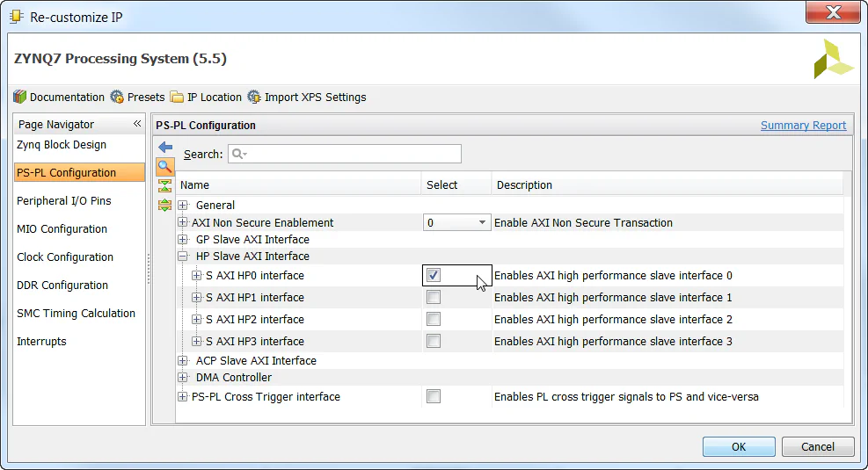Click the Description column header
The width and height of the screenshot is (868, 470).
coord(667,185)
